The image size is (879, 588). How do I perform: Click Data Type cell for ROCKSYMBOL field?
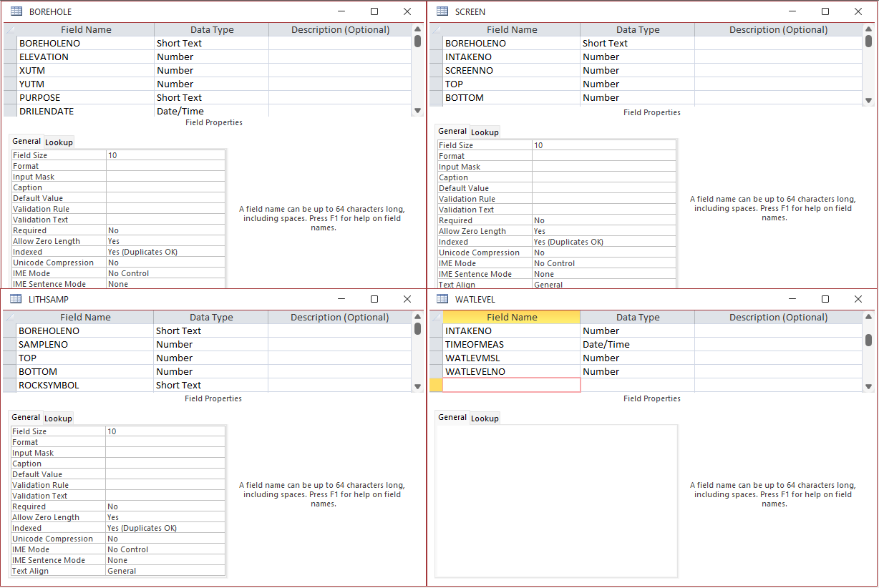click(x=210, y=385)
